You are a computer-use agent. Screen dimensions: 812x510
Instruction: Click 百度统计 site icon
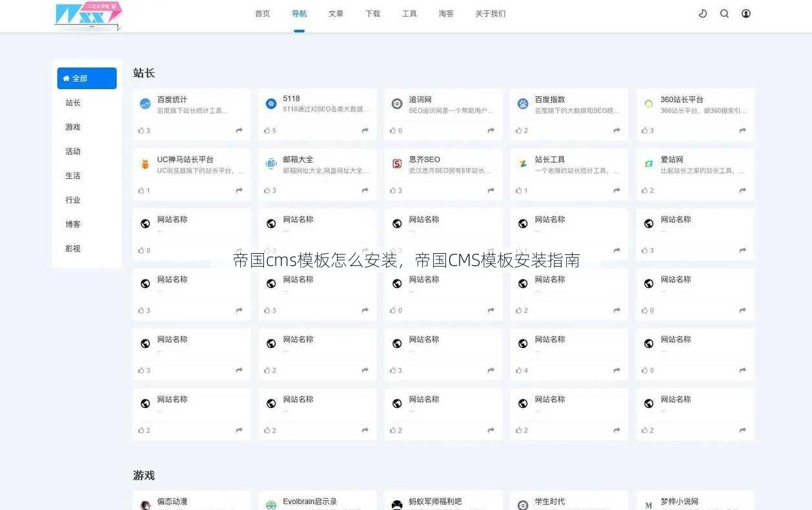coord(145,104)
